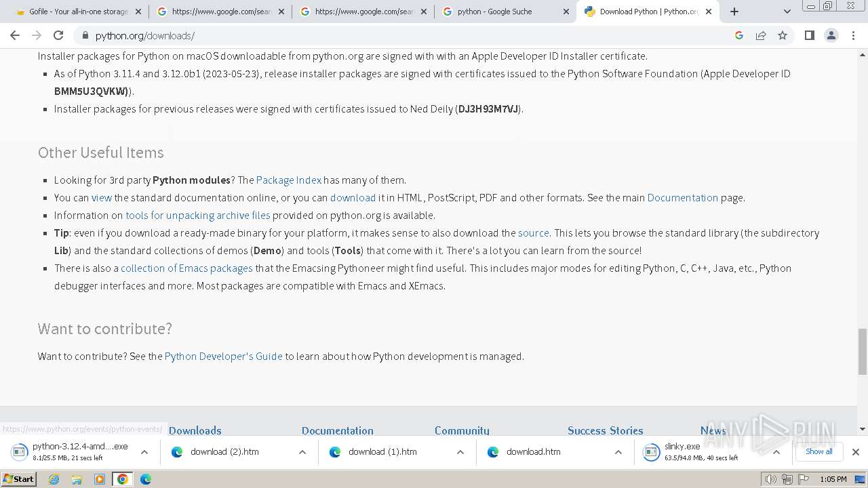868x488 pixels.
Task: Expand options for python-3.12.4 download
Action: [x=144, y=452]
